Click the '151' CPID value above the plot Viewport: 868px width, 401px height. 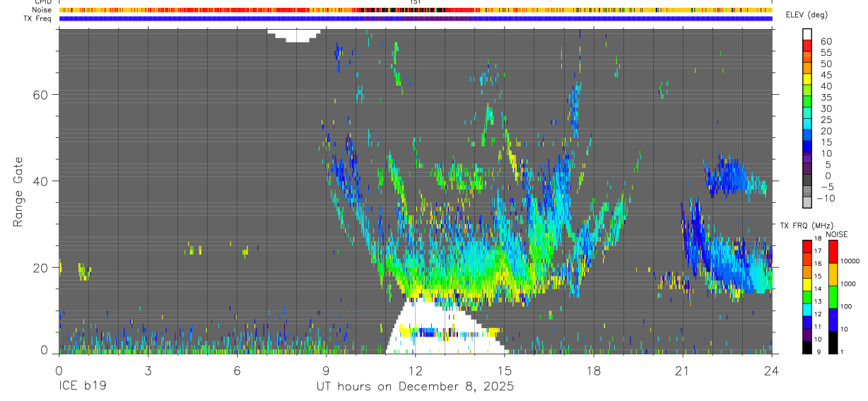pyautogui.click(x=416, y=2)
